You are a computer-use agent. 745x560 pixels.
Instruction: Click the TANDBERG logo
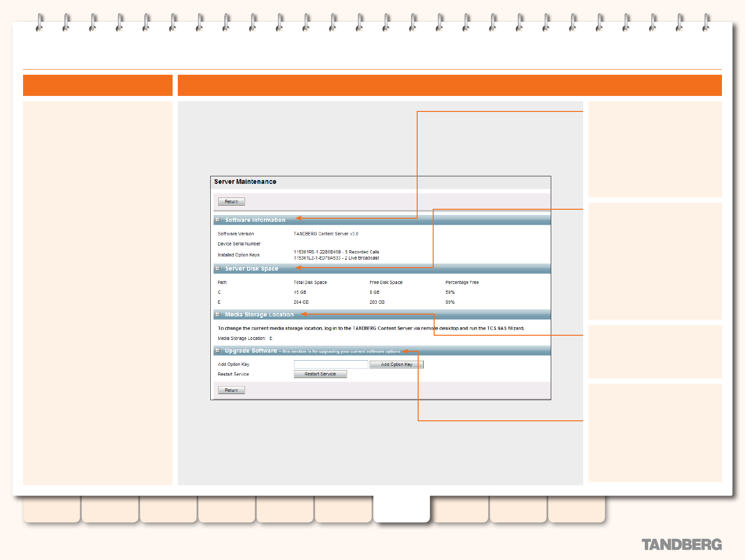coord(682,544)
